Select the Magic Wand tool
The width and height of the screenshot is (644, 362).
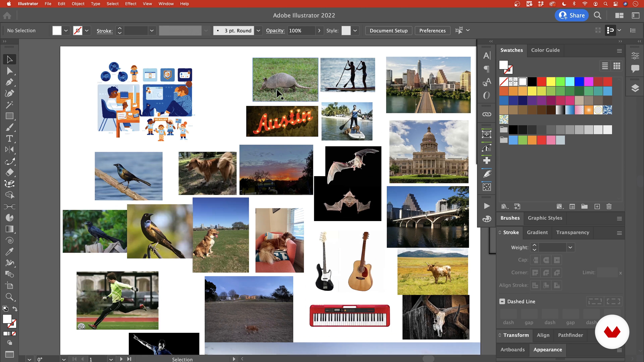(10, 105)
